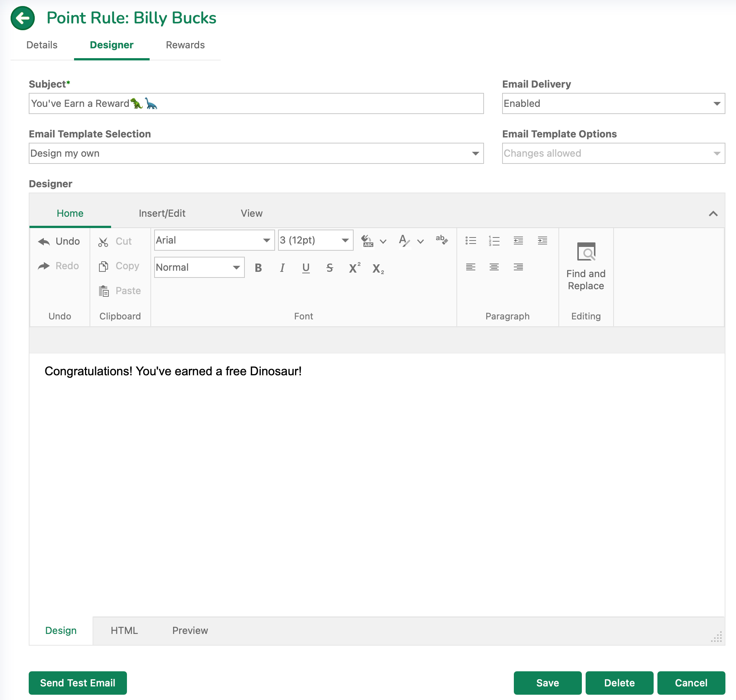Viewport: 736px width, 700px height.
Task: Click the Cancel button
Action: (x=691, y=683)
